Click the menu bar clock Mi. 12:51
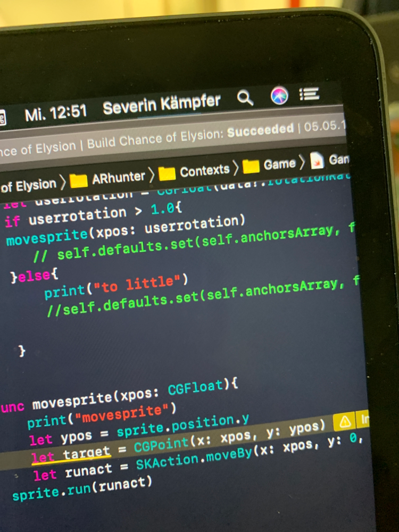399x532 pixels. pos(56,113)
